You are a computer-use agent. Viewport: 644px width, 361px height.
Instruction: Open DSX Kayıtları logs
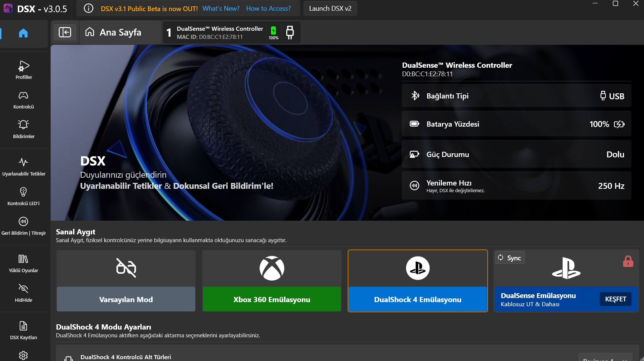[24, 330]
